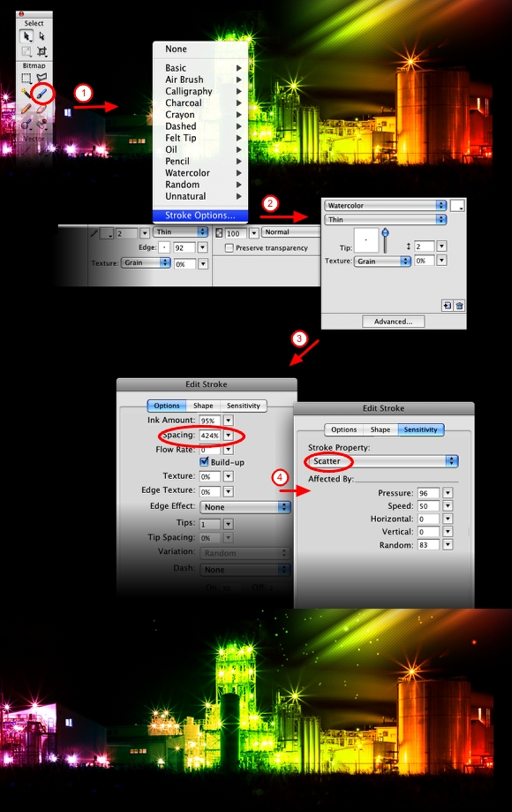Select the Eraser tool

(x=41, y=110)
